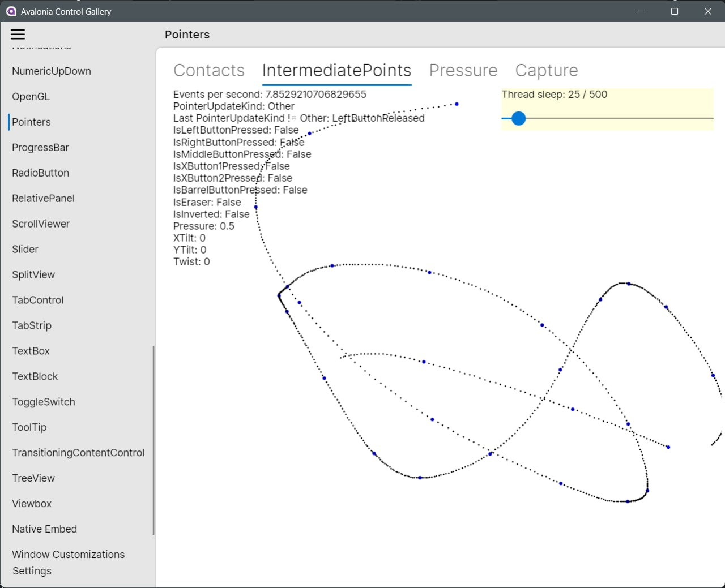The image size is (725, 588).
Task: Open the TreeView demo page
Action: click(33, 478)
